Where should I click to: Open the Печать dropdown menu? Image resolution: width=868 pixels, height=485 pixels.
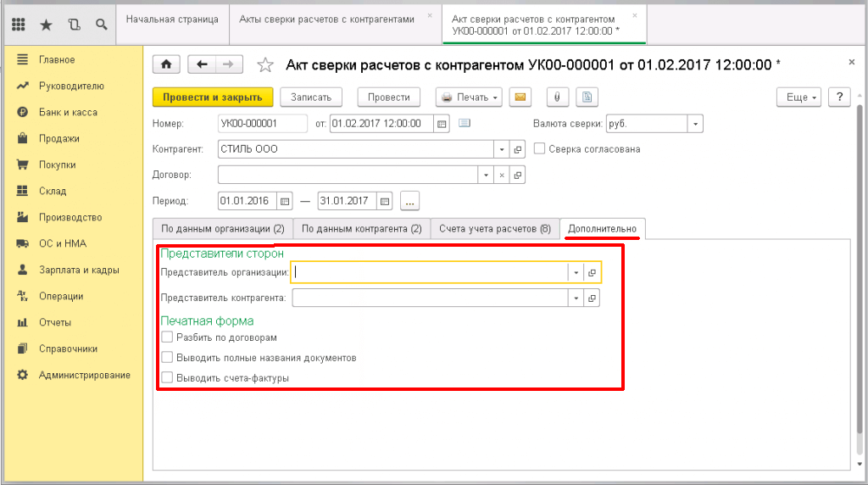tap(469, 97)
